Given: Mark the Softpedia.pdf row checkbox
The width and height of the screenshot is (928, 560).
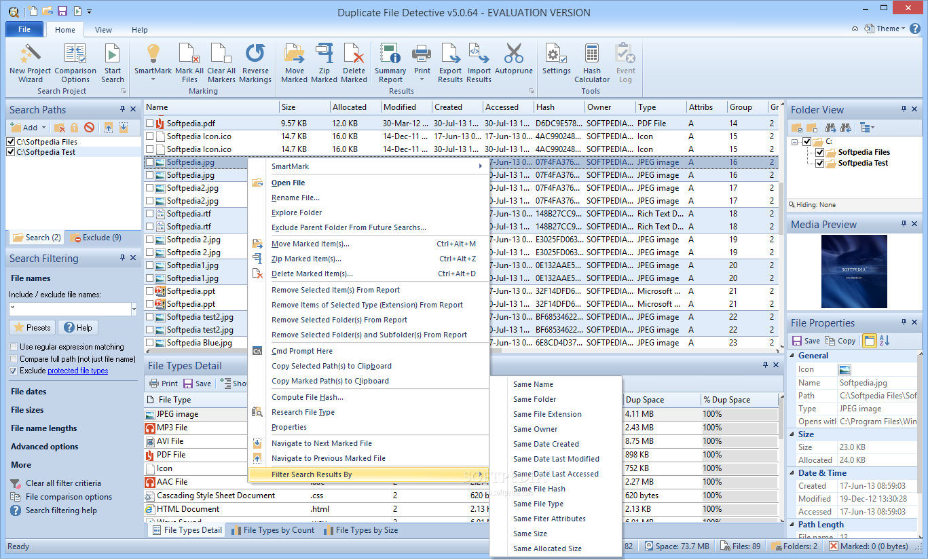Looking at the screenshot, I should 149,124.
